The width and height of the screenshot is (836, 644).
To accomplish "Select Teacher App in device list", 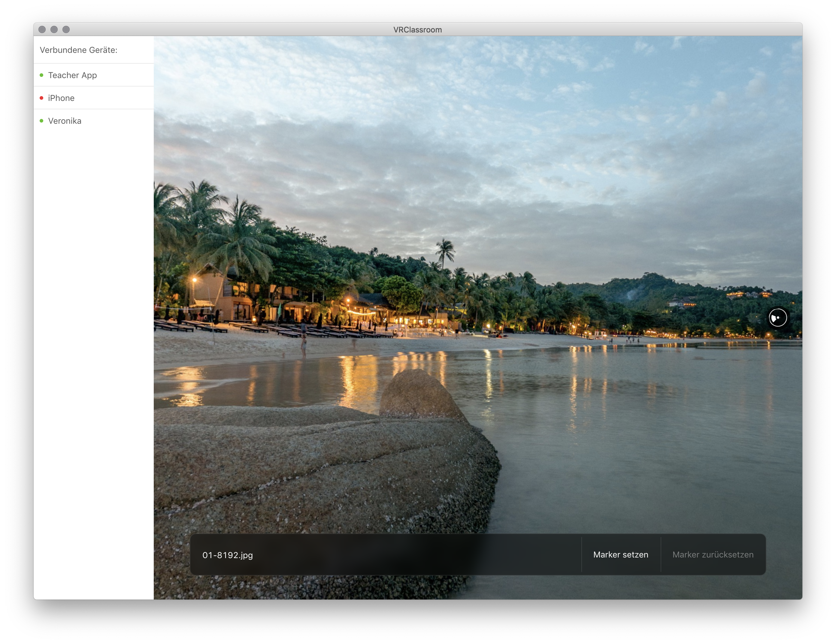I will [72, 75].
